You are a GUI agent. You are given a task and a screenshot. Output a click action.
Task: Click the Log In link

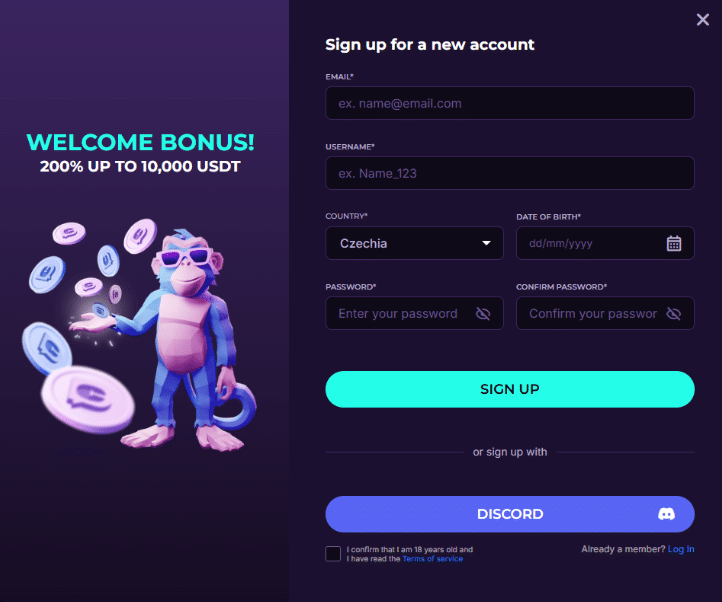point(681,549)
